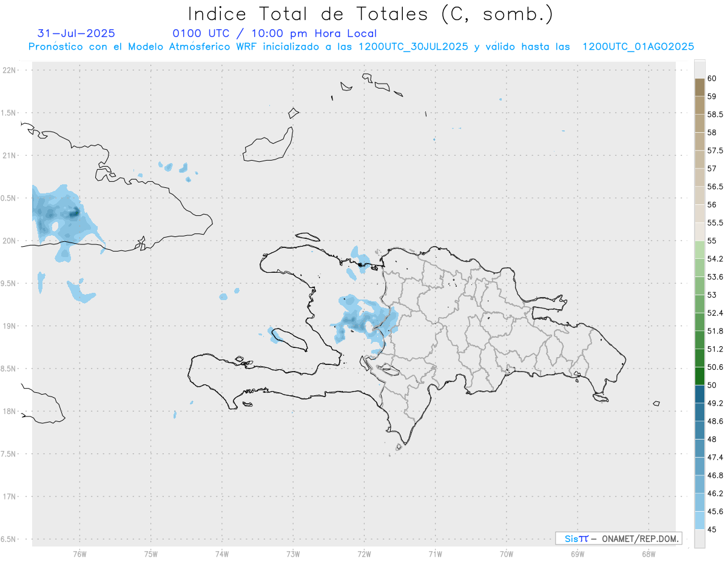The height and width of the screenshot is (562, 728).
Task: Click legend value "53"
Action: (x=712, y=295)
